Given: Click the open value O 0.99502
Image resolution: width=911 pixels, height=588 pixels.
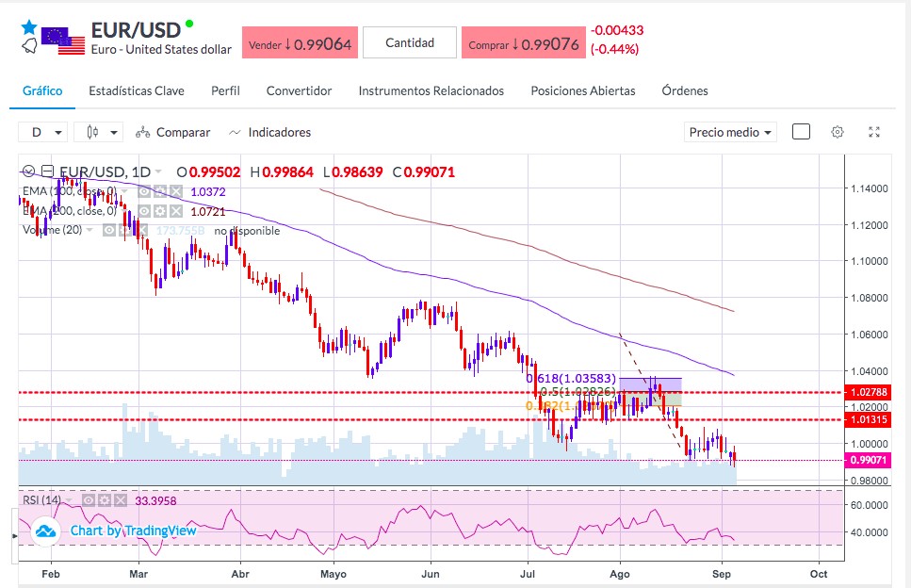Looking at the screenshot, I should point(208,172).
